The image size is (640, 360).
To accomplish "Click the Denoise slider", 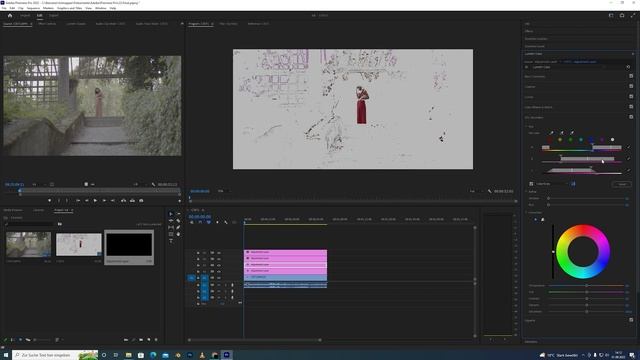I will tap(587, 198).
